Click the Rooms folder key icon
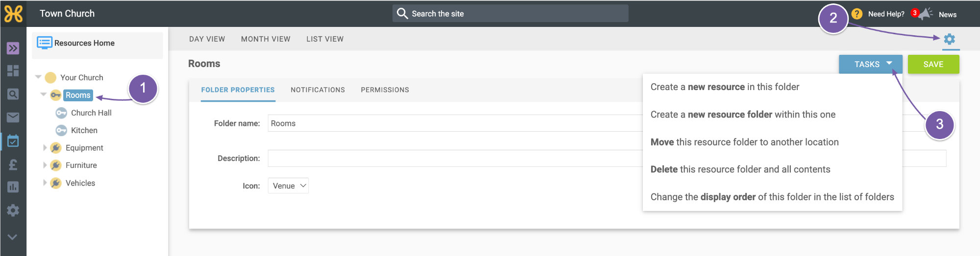980x256 pixels. click(x=56, y=95)
